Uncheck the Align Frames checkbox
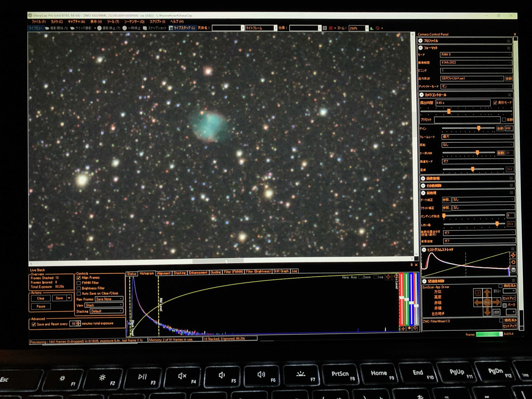532x399 pixels. pos(79,277)
